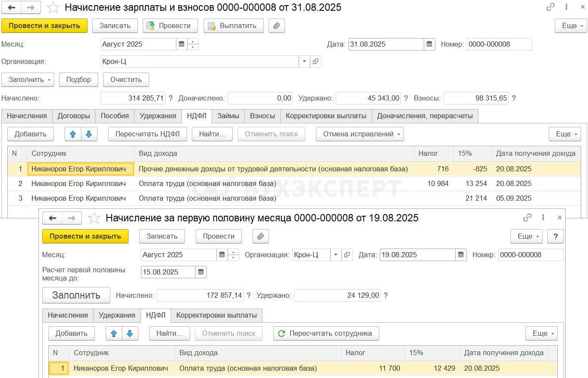Screen dimensions: 588x378
Task: Open Отмена исправлений dropdown menu
Action: point(360,134)
